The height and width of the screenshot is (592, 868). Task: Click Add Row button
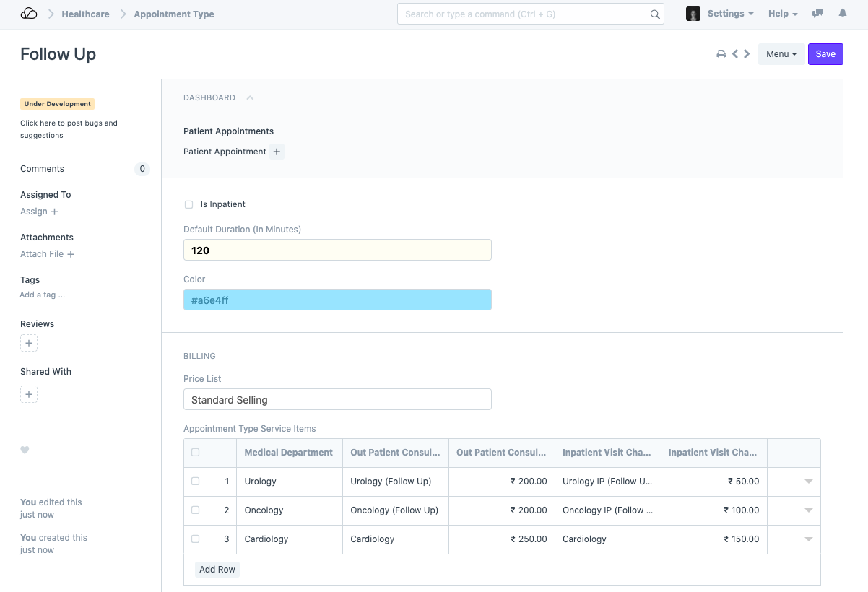[x=217, y=570]
